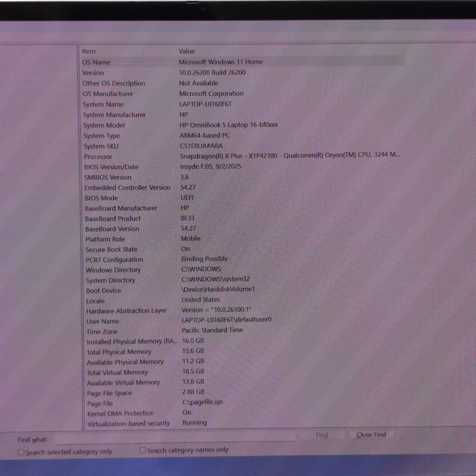Highlight the System Model entry

tap(104, 126)
